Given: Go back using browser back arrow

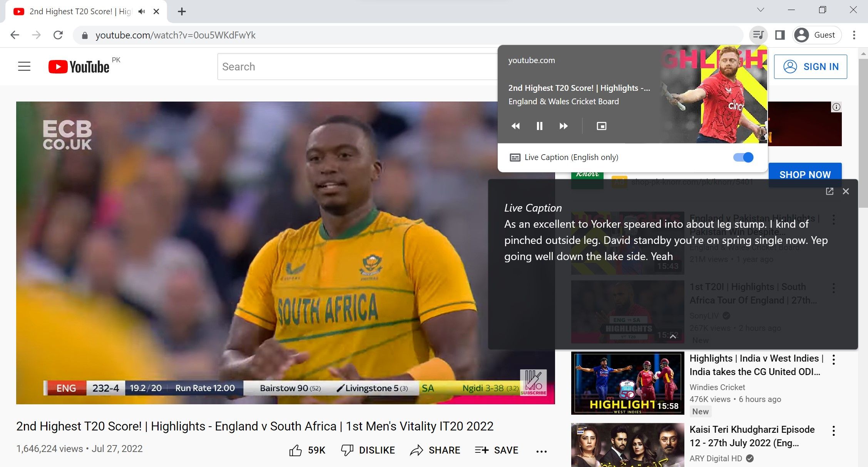Looking at the screenshot, I should (15, 35).
